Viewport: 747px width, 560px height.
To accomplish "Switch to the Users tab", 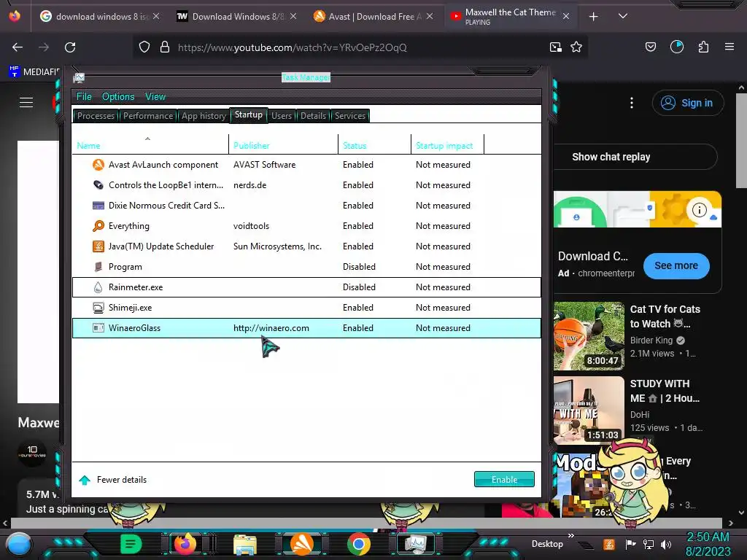I will pos(282,116).
